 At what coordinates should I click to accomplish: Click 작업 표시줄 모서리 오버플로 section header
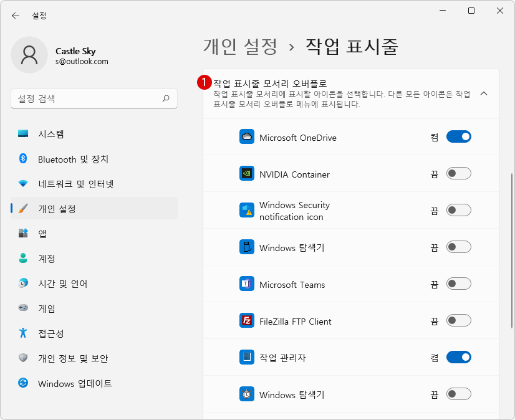click(351, 93)
